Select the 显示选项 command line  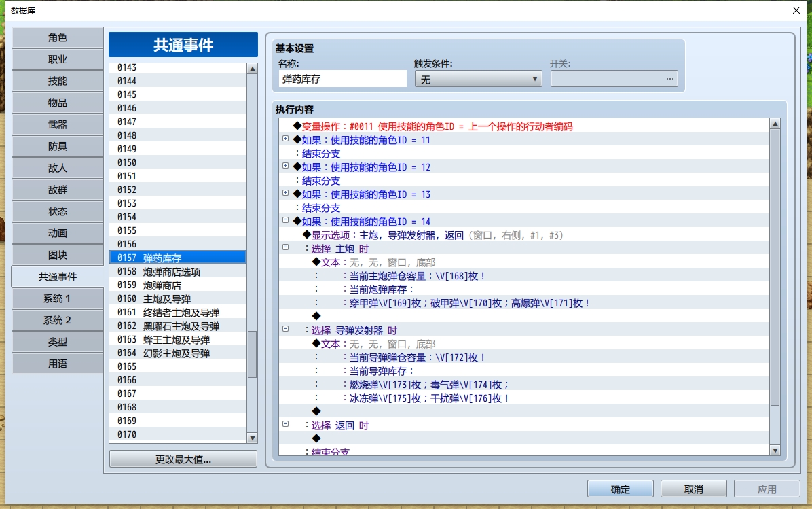(523, 235)
